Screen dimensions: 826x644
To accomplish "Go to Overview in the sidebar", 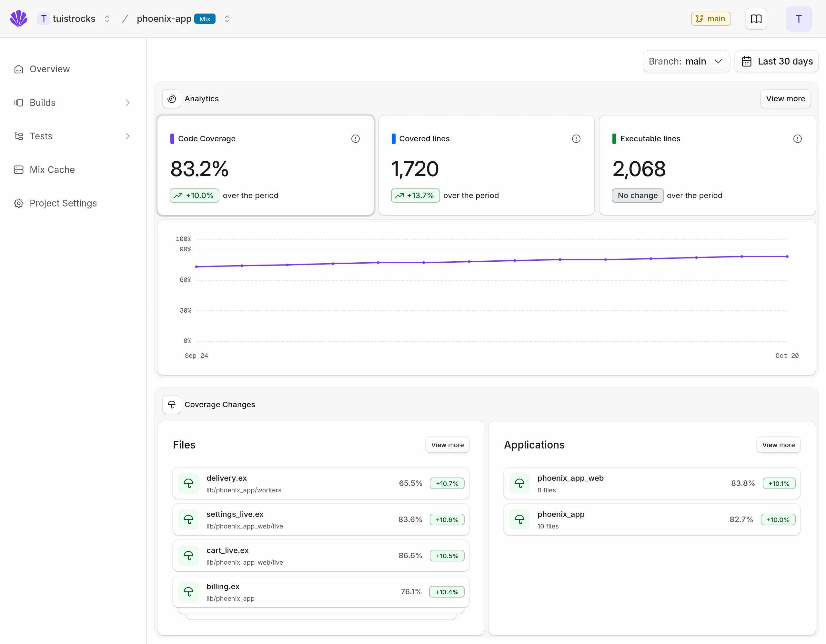I will point(50,69).
